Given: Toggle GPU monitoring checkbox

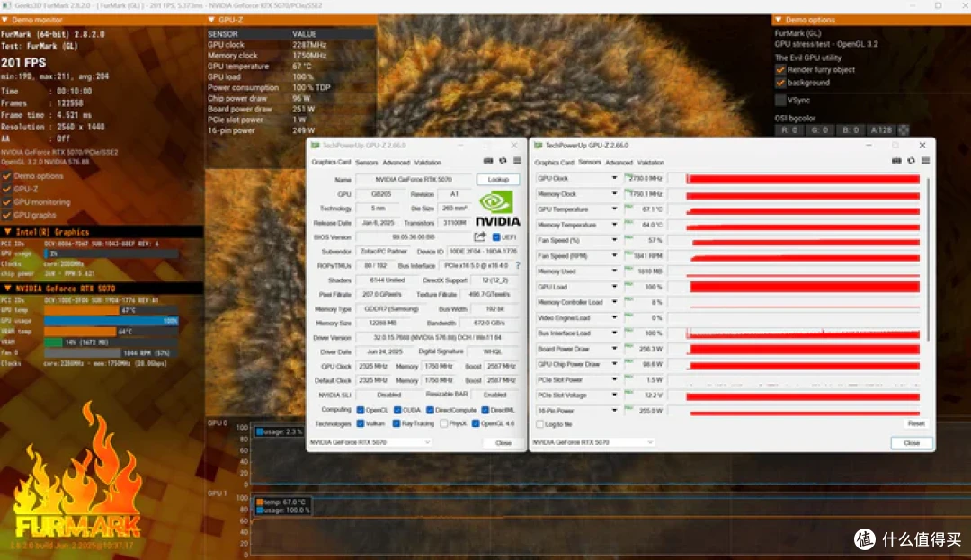Looking at the screenshot, I should pos(7,202).
